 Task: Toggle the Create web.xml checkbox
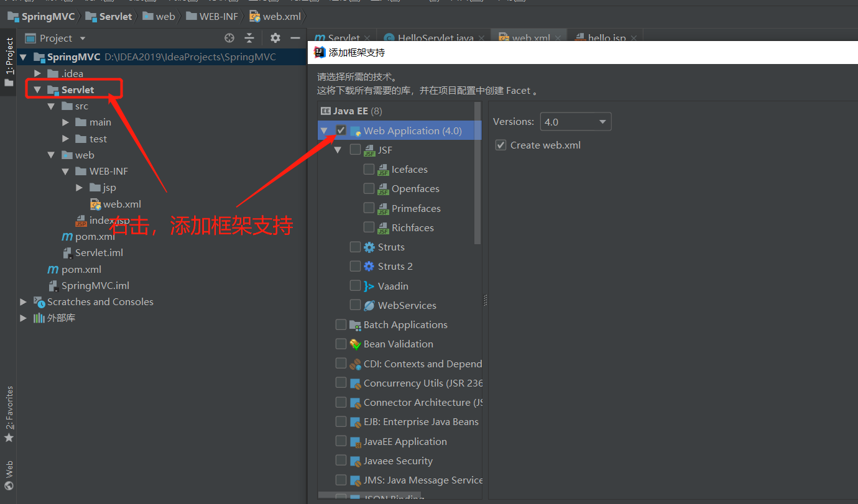[x=500, y=145]
